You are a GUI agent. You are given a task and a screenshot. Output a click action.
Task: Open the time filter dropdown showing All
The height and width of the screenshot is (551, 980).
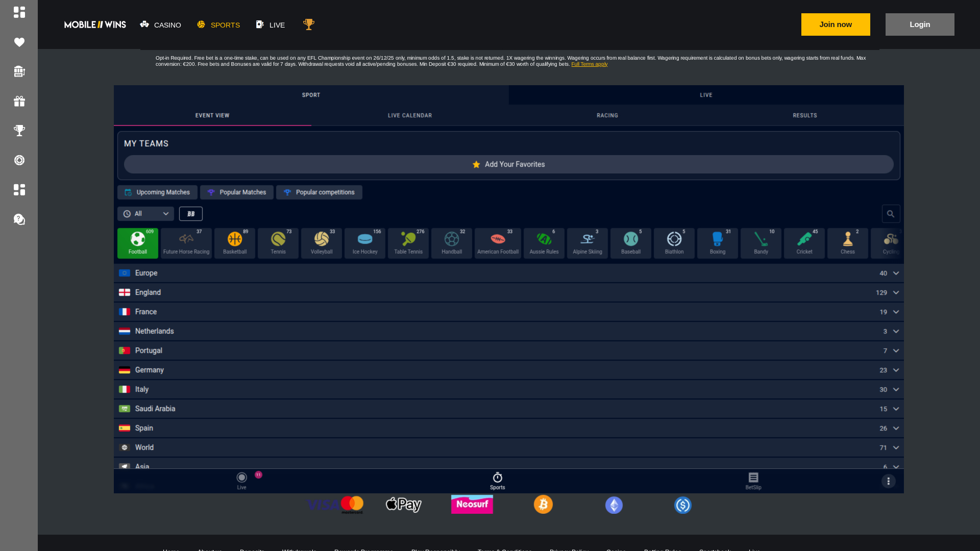tap(145, 214)
